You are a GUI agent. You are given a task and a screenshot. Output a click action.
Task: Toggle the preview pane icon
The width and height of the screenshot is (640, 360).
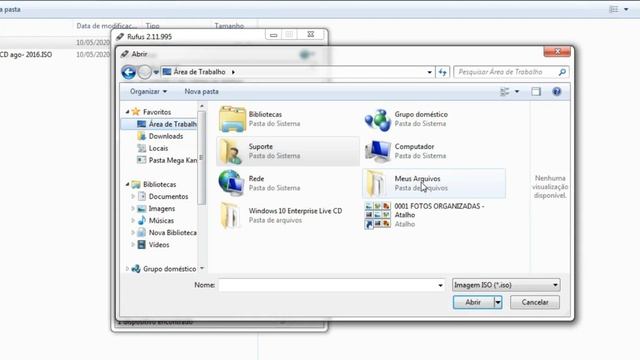click(x=536, y=91)
